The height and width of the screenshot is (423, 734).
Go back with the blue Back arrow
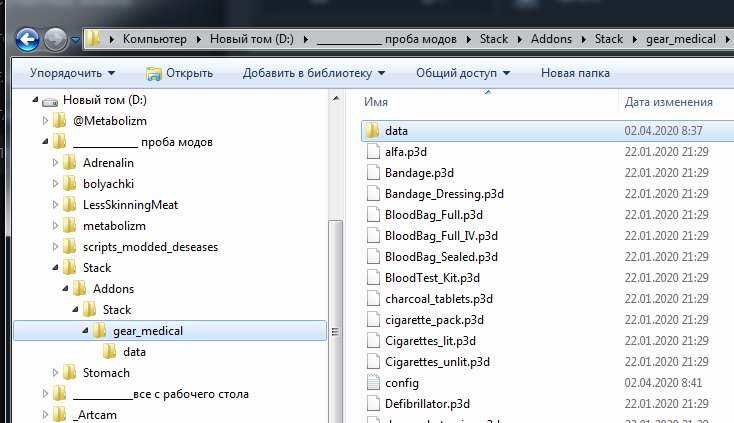(27, 39)
